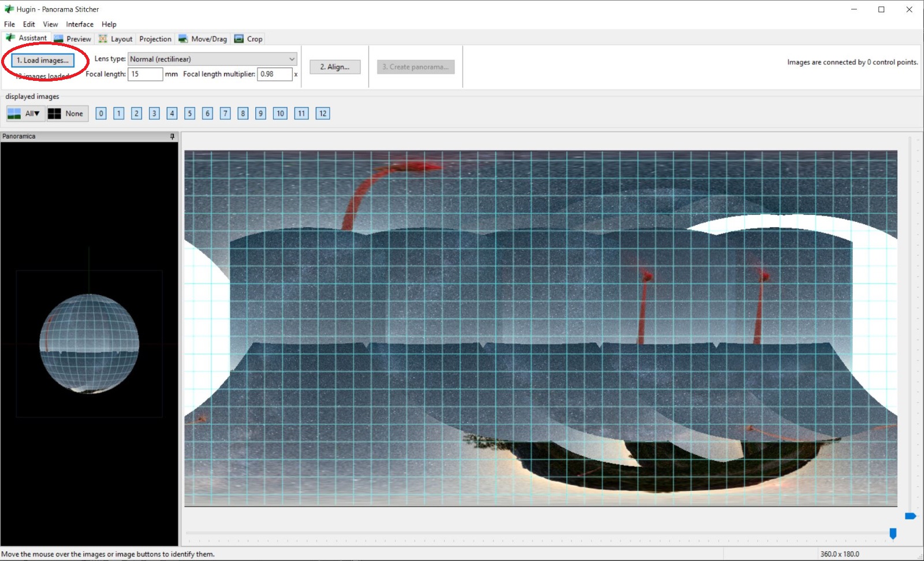Click the horizontal field of view slider handle
Screen dimensions: 924x561
coord(893,533)
